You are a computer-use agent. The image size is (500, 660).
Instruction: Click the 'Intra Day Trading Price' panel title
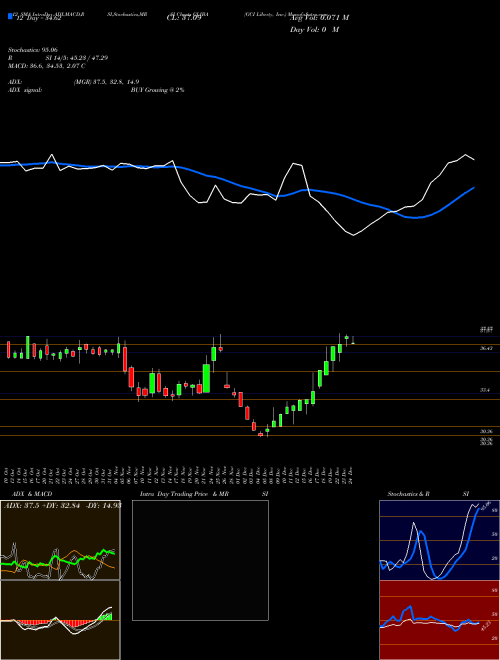click(174, 494)
